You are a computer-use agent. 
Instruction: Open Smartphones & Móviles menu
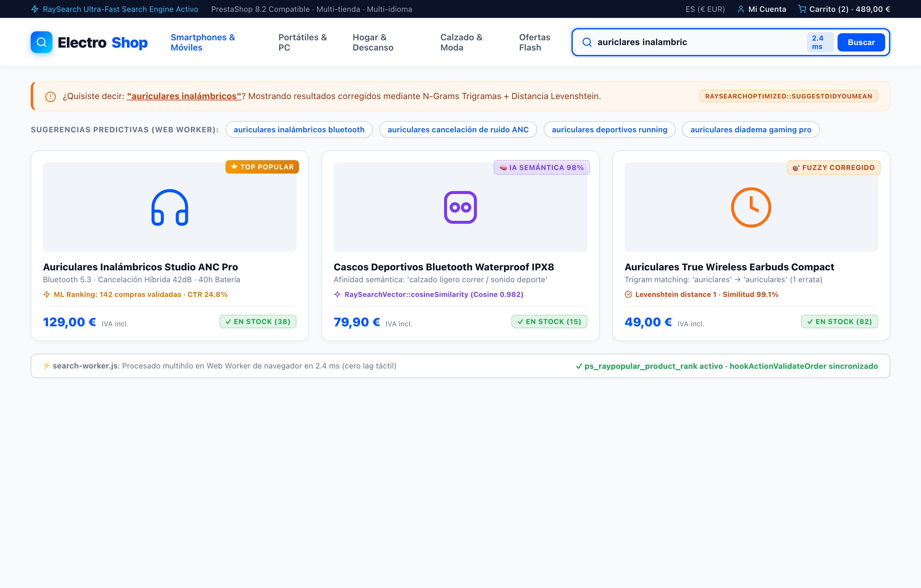pyautogui.click(x=203, y=42)
